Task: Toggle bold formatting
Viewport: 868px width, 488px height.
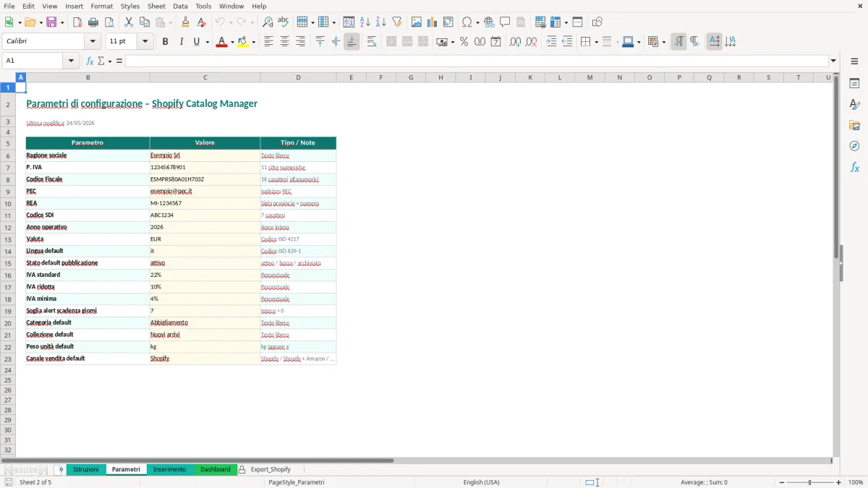Action: point(166,42)
